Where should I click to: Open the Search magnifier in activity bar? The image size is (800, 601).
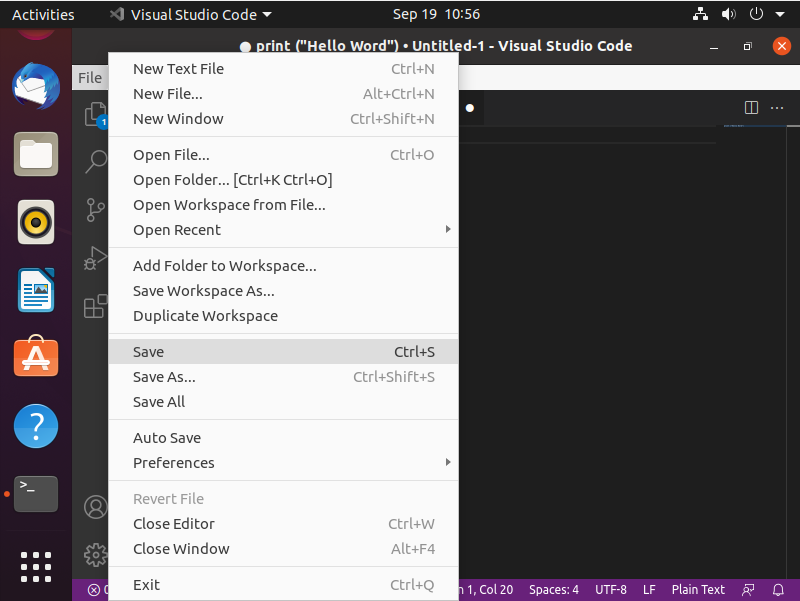tap(95, 162)
